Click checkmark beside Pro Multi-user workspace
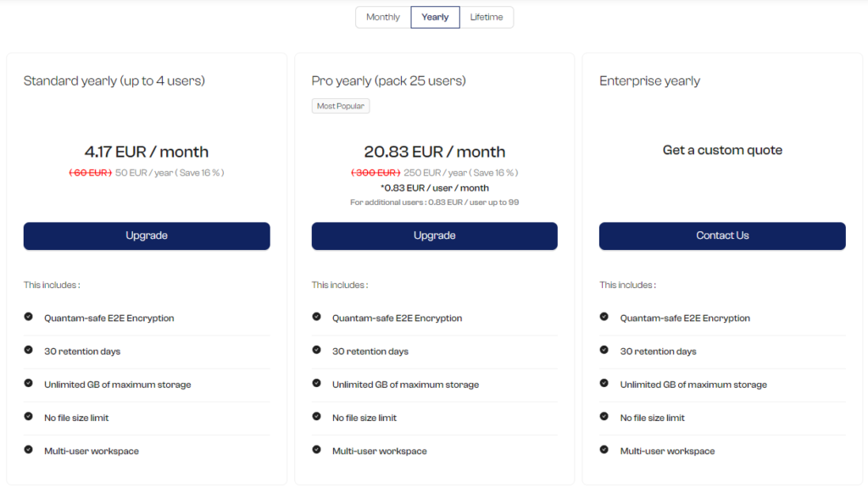Image resolution: width=868 pixels, height=493 pixels. [x=317, y=450]
